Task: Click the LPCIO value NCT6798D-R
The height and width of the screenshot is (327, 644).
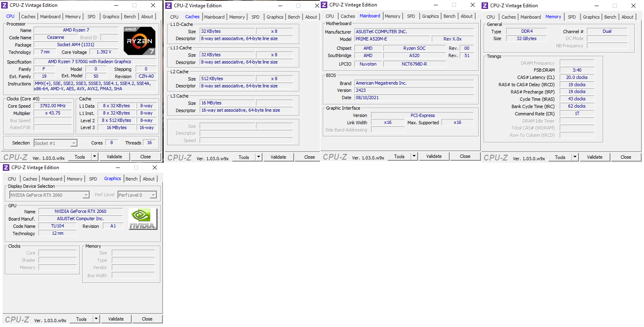Action: [414, 64]
